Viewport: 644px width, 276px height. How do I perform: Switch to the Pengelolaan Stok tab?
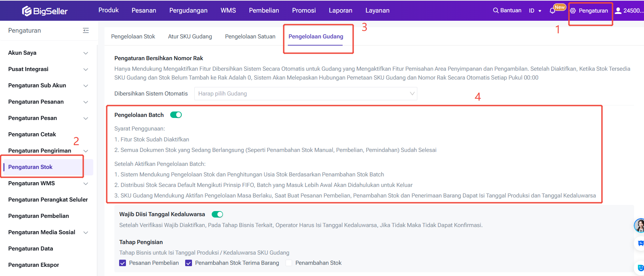pos(133,37)
